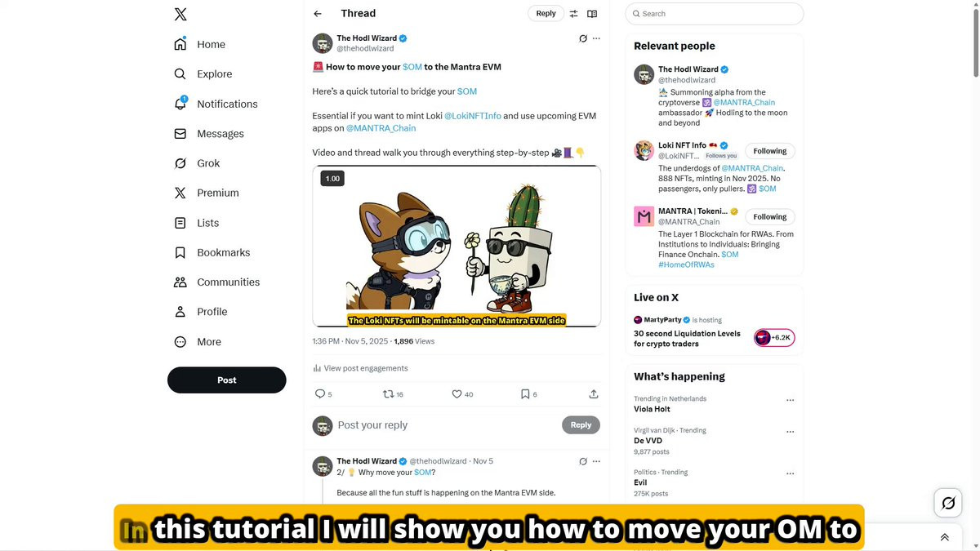Click the black Post button
Image resolution: width=980 pixels, height=551 pixels.
(x=227, y=380)
